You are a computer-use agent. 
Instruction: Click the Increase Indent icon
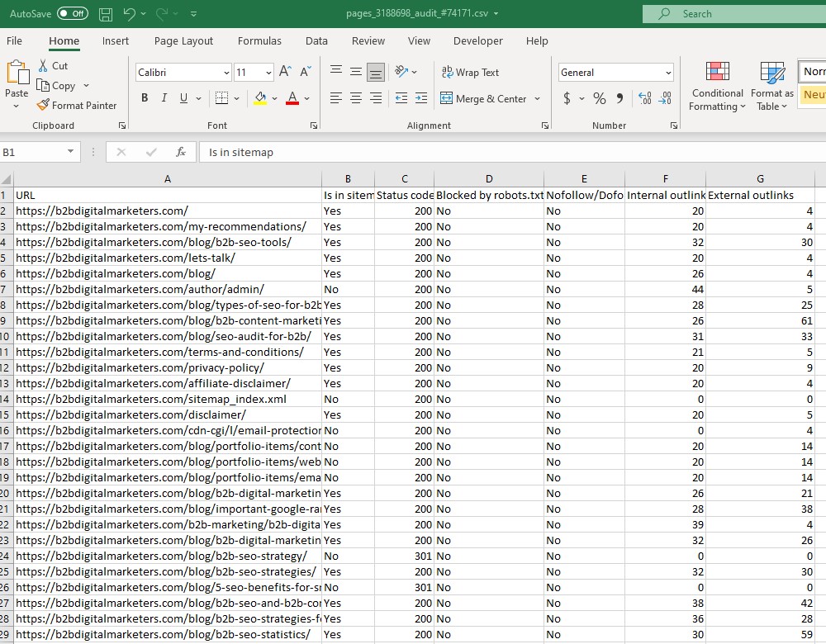point(421,98)
